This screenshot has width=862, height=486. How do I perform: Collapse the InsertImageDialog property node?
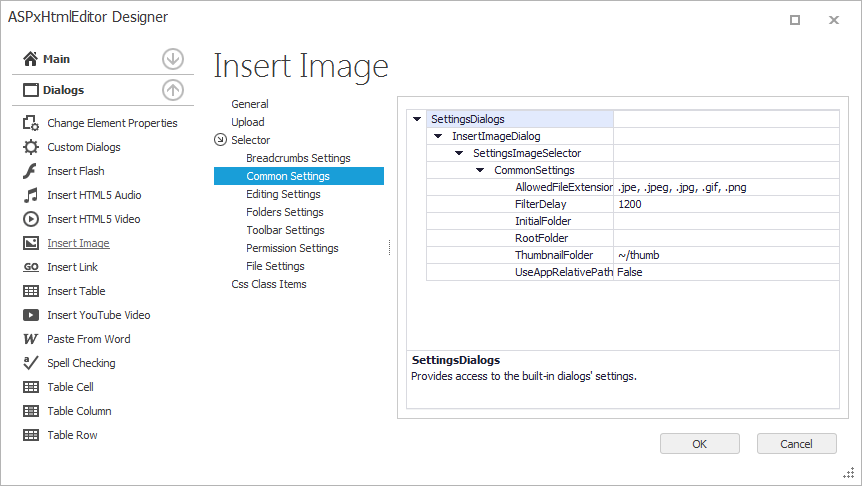point(438,136)
